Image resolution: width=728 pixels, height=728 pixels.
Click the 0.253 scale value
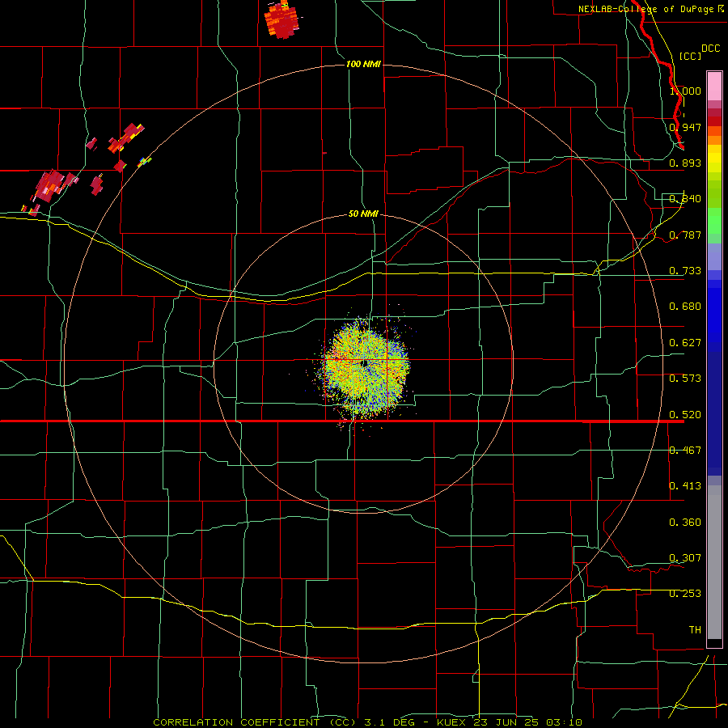click(x=685, y=594)
